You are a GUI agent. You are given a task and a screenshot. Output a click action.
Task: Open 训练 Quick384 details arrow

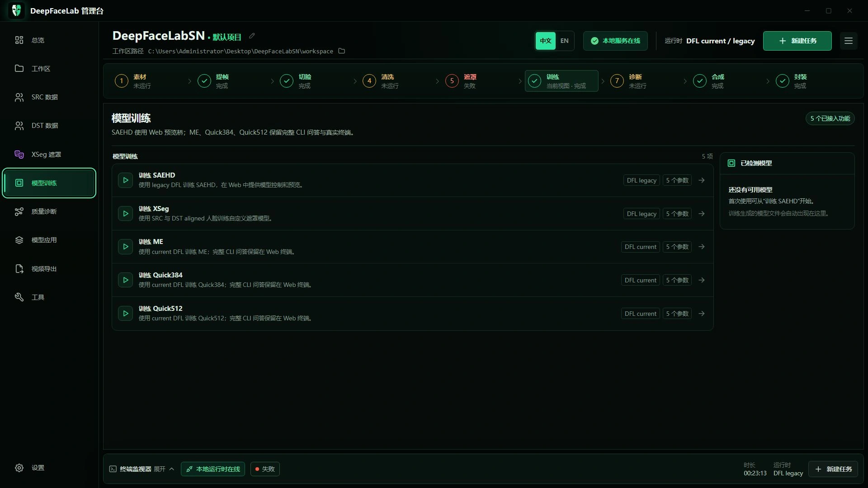coord(702,280)
